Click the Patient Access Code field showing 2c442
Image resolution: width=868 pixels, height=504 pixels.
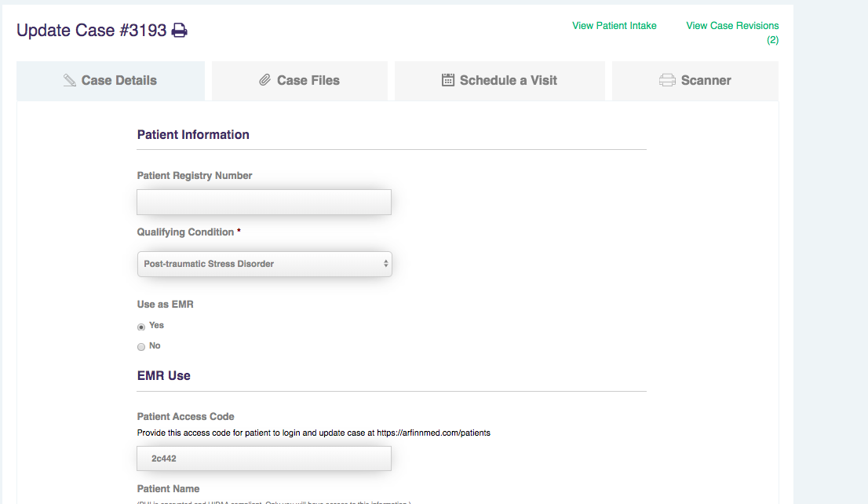coord(264,458)
